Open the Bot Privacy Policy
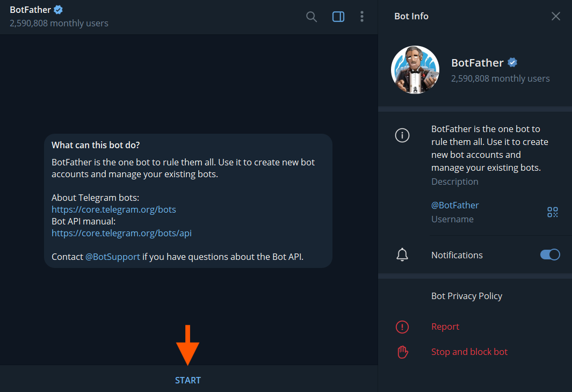Viewport: 572px width, 392px height. click(467, 296)
